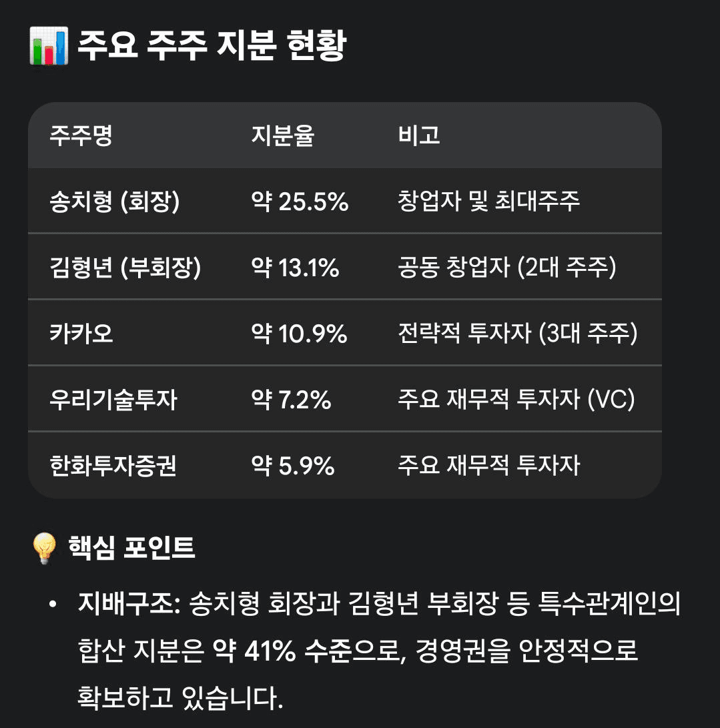Click the 약 10.9% share value
This screenshot has width=720, height=728.
(x=299, y=333)
